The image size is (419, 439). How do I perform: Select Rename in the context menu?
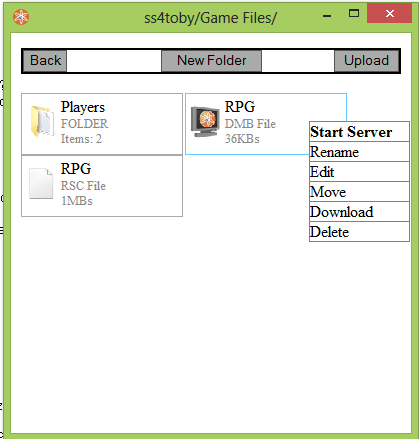359,152
